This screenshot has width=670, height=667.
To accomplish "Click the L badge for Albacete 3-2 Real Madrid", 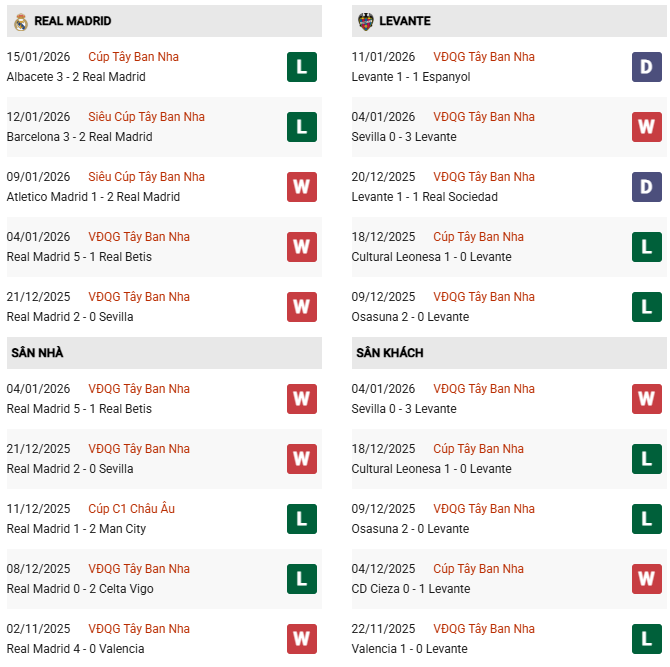I will coord(302,67).
